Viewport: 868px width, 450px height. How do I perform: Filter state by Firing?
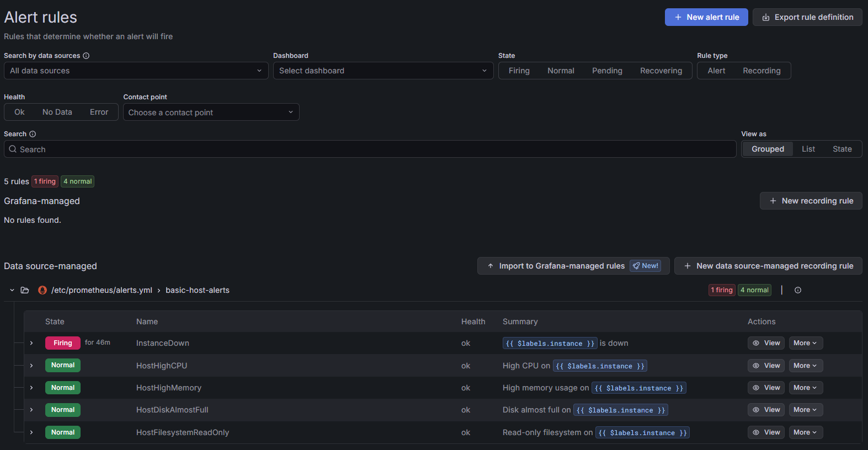[x=519, y=71]
